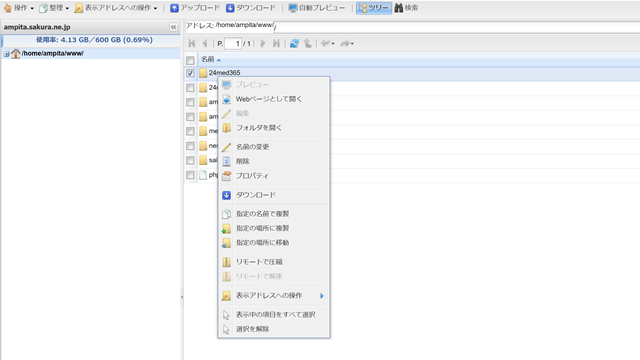Select 指定の名前で複製 menu entry
The image size is (640, 360).
tap(274, 214)
